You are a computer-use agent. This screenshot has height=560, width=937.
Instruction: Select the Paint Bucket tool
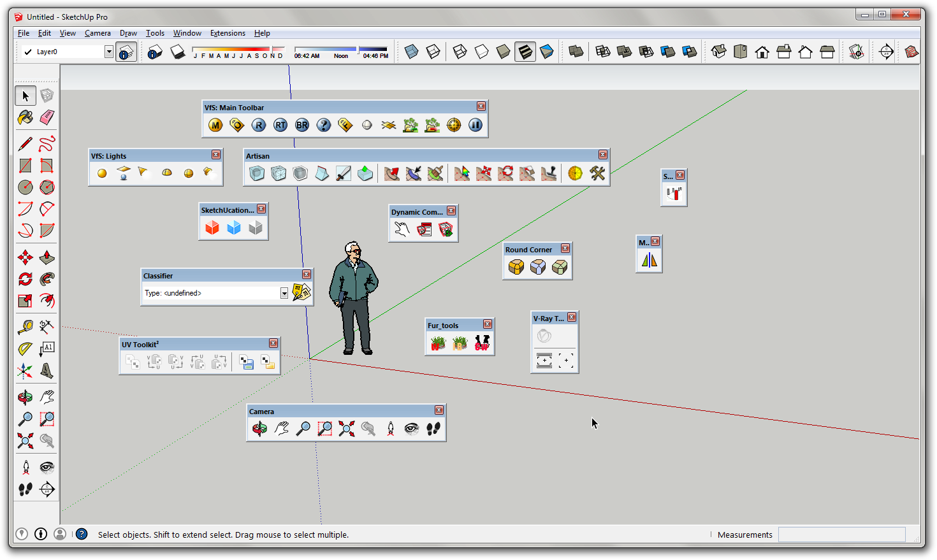coord(25,117)
